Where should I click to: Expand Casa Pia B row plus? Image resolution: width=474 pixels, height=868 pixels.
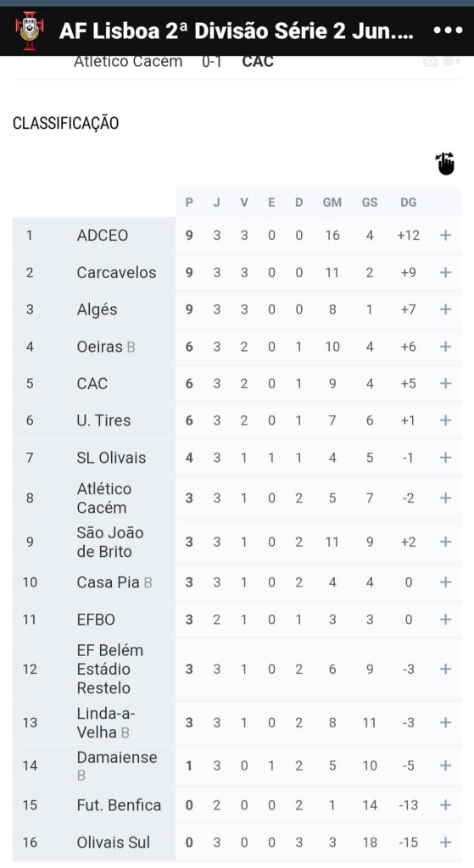[x=445, y=582]
